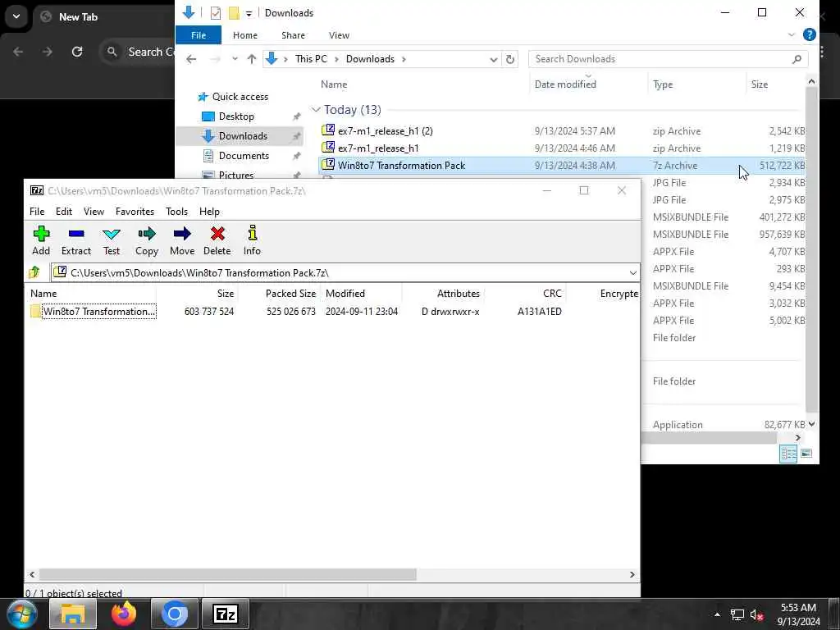
Task: Click the muted volume tray icon
Action: [756, 615]
